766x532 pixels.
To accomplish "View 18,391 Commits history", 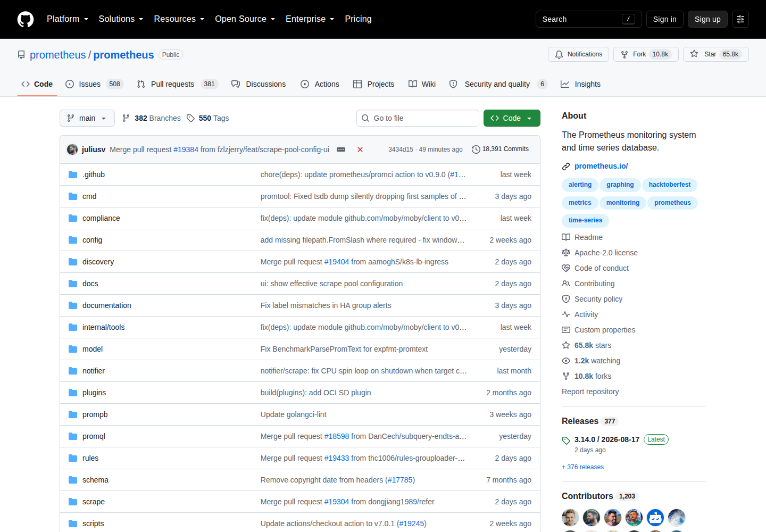I will tap(501, 149).
